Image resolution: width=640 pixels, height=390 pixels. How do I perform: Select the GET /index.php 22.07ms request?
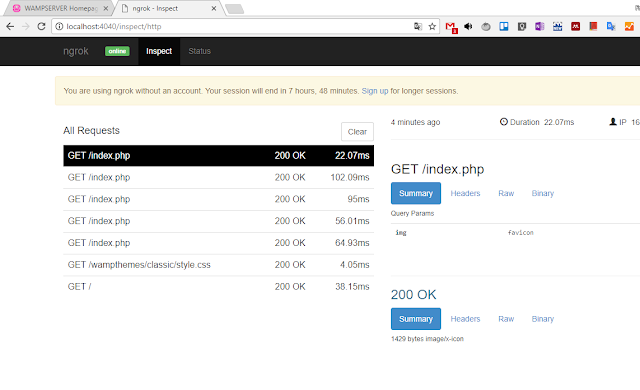(x=218, y=155)
